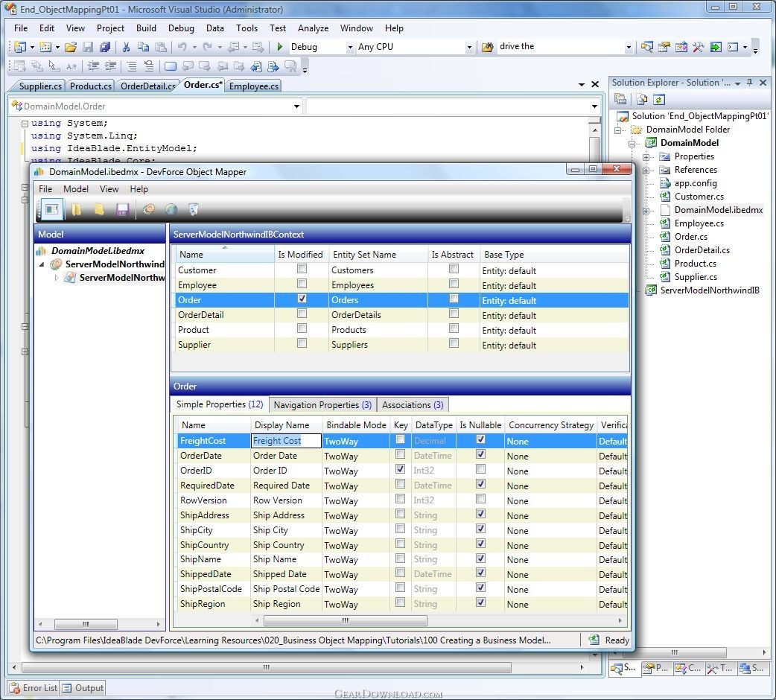Select the OrderDetail entity row

[402, 315]
